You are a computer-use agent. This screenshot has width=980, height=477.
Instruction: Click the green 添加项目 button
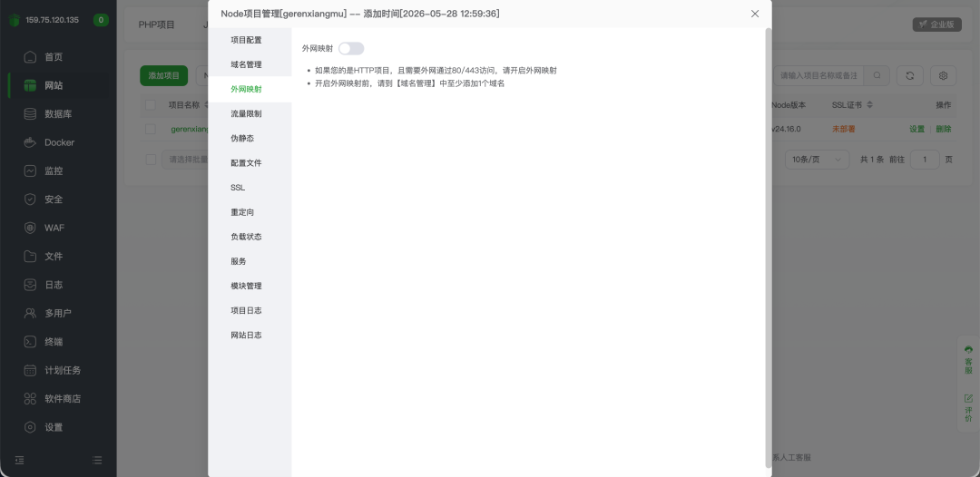[163, 75]
